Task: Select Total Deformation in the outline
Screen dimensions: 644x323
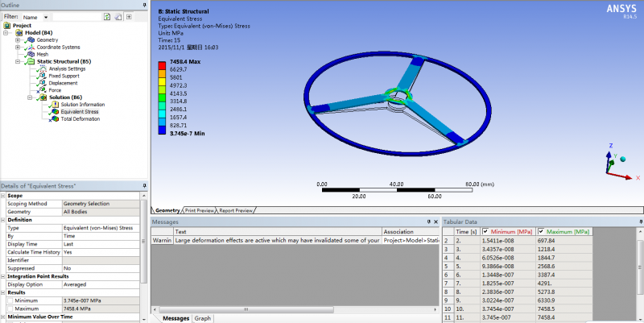Action: [80, 119]
